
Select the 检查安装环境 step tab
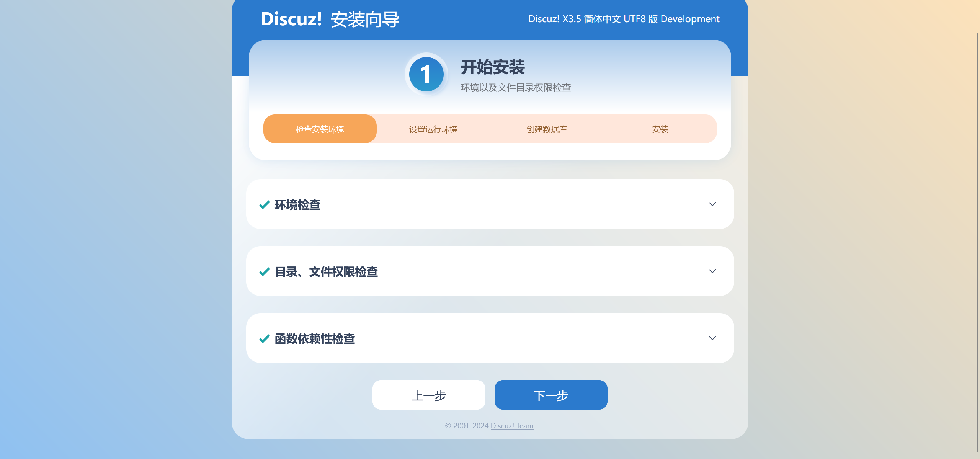pos(320,129)
